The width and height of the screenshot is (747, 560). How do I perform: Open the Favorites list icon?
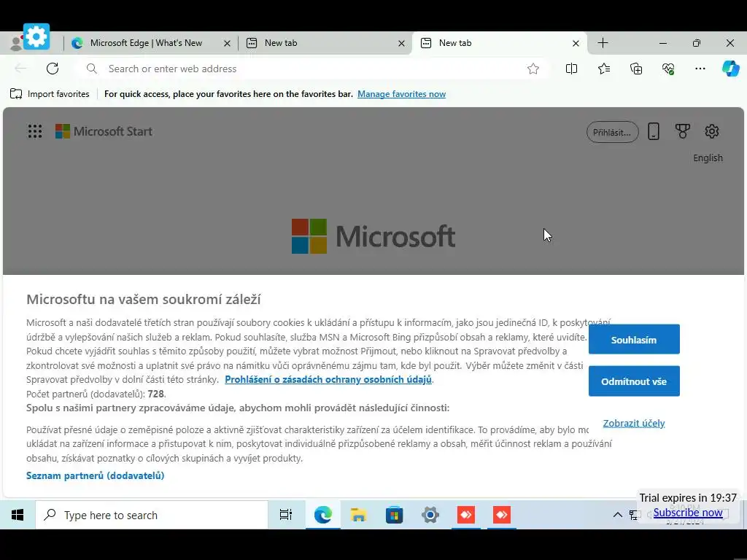point(603,69)
